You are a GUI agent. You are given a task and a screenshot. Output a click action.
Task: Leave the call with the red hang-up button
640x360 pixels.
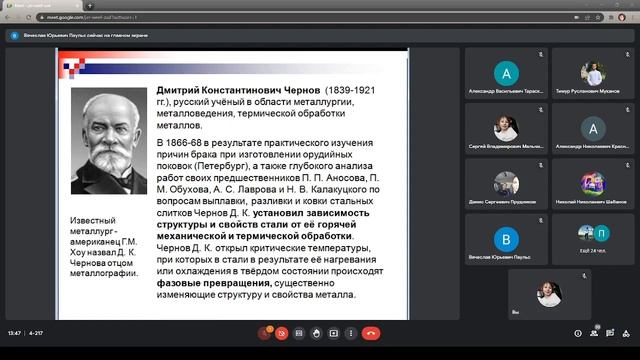[x=371, y=333]
